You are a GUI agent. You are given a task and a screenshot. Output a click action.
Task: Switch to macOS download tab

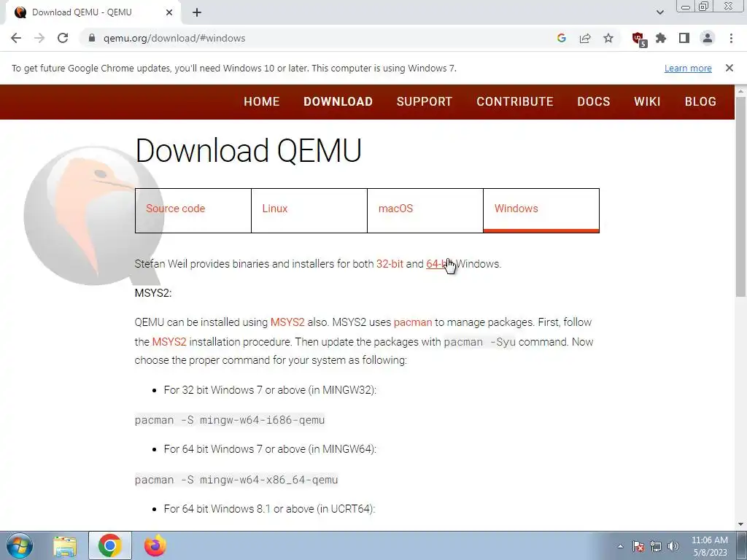[425, 211]
